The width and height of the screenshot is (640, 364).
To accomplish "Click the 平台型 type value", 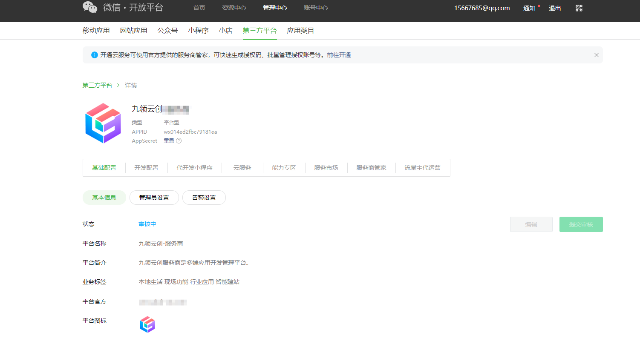I will pos(172,123).
